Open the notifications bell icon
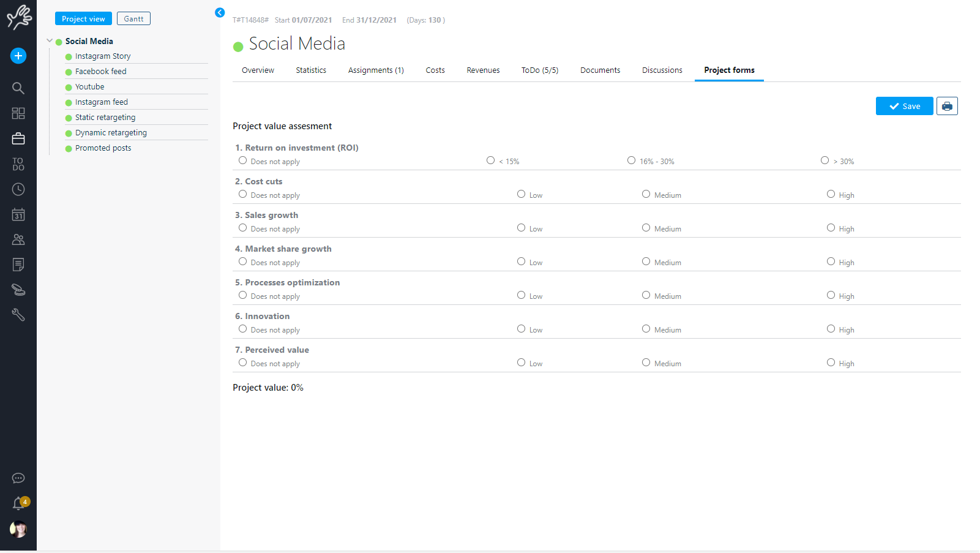Viewport: 980px width, 553px height. coord(18,503)
